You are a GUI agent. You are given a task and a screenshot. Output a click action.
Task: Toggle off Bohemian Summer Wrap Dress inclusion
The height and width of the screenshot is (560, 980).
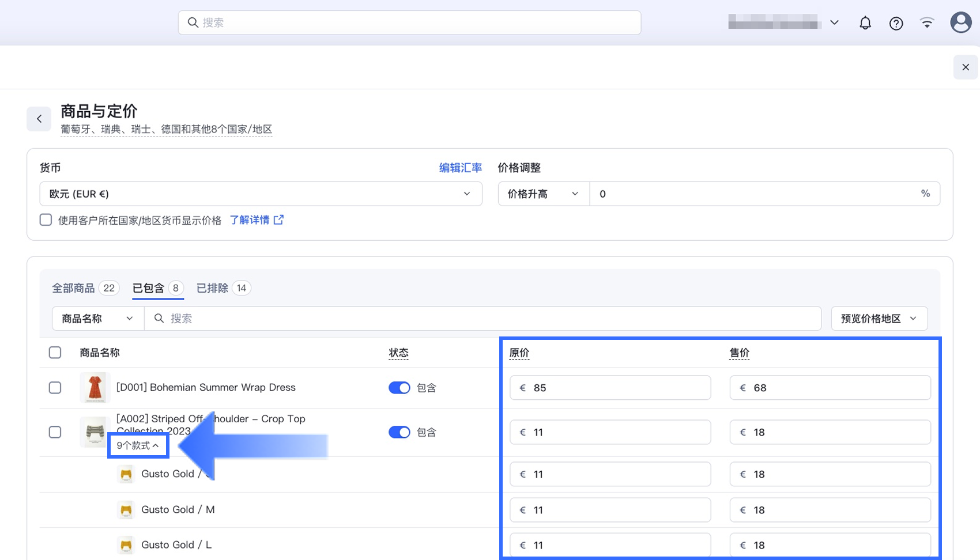point(399,388)
